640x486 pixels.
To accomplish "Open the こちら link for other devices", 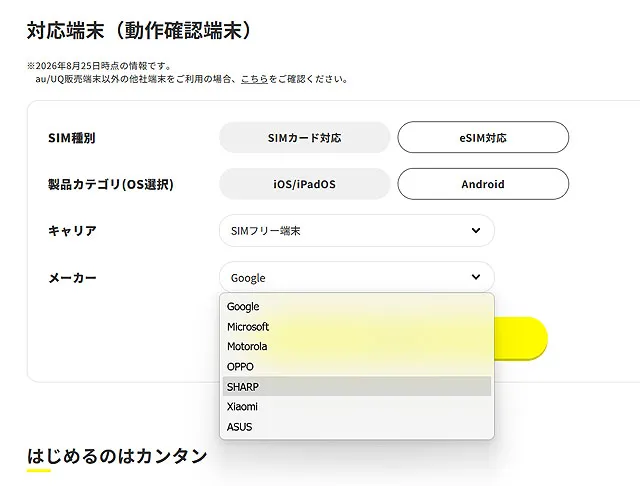I will pos(254,79).
